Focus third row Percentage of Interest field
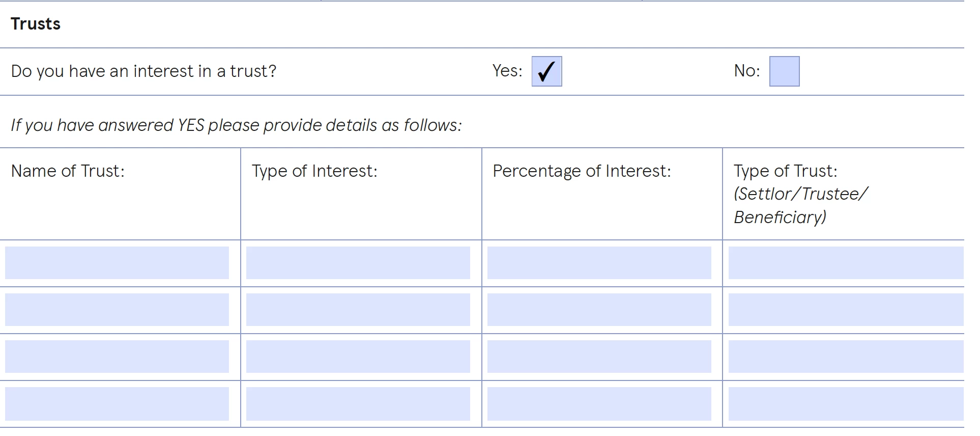 coord(599,357)
